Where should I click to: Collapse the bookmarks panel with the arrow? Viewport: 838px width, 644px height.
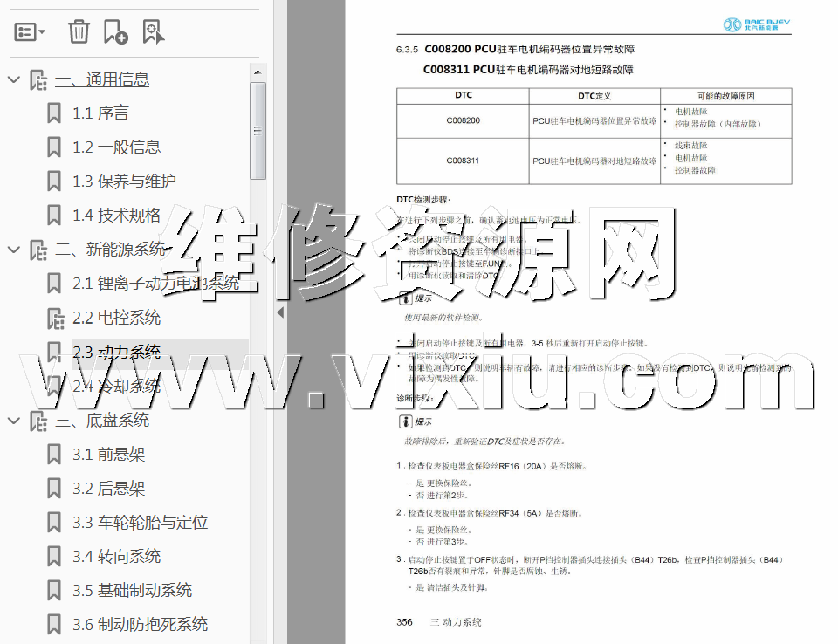(x=279, y=312)
